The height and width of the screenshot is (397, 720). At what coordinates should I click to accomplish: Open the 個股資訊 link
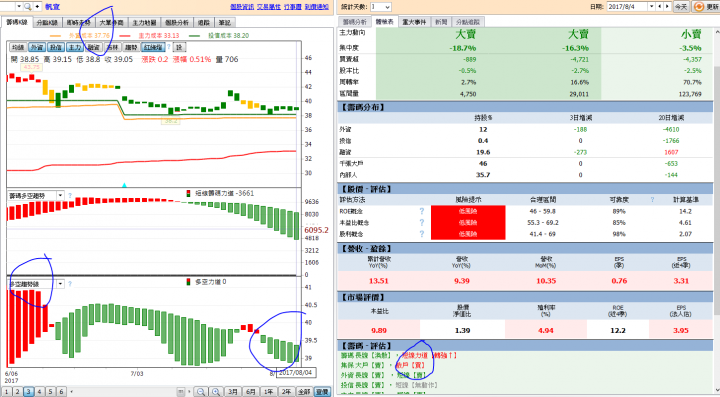click(242, 7)
